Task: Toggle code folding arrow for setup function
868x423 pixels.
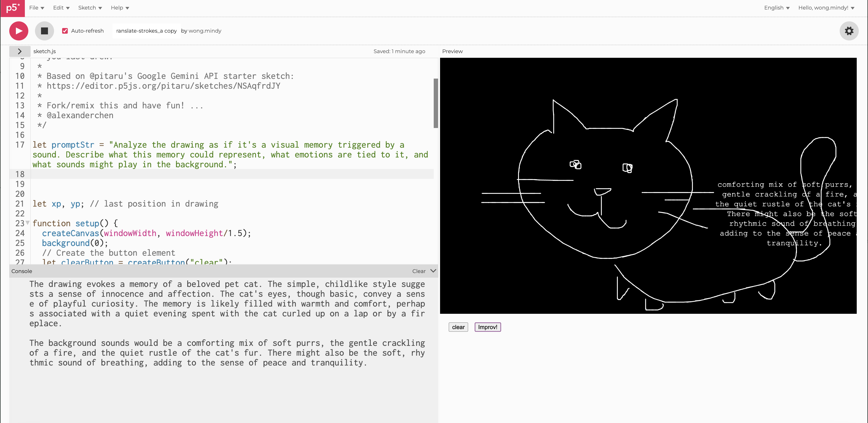Action: click(x=28, y=223)
